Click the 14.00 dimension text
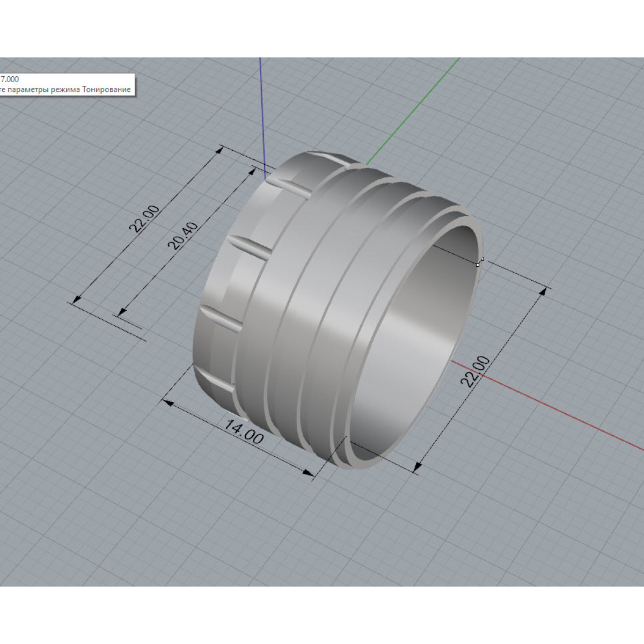The height and width of the screenshot is (644, 644). pyautogui.click(x=244, y=432)
